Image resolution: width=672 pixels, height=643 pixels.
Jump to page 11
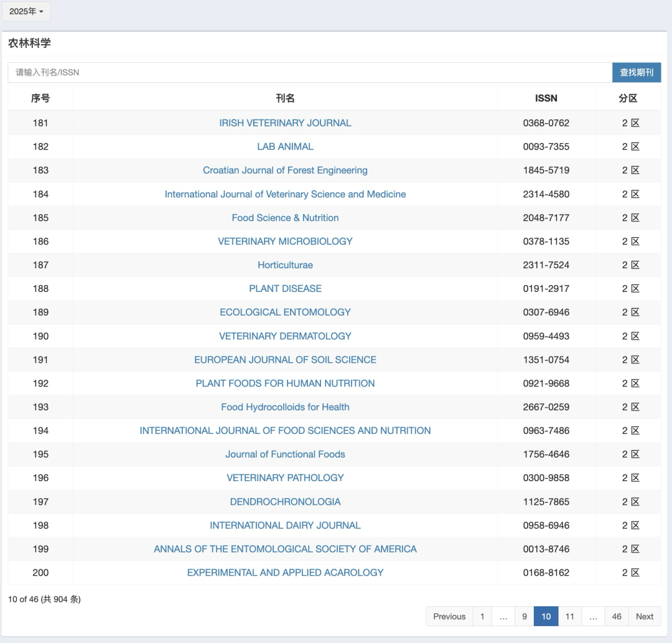click(569, 616)
